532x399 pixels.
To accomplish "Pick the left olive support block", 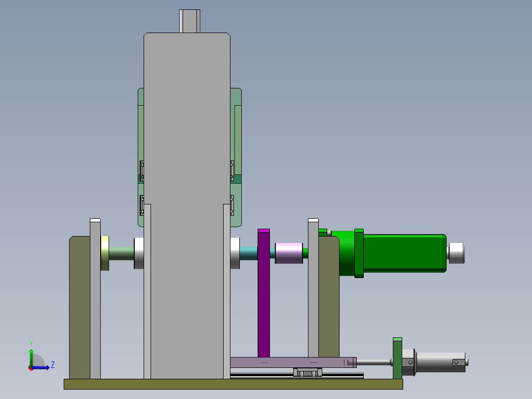I will (x=79, y=307).
